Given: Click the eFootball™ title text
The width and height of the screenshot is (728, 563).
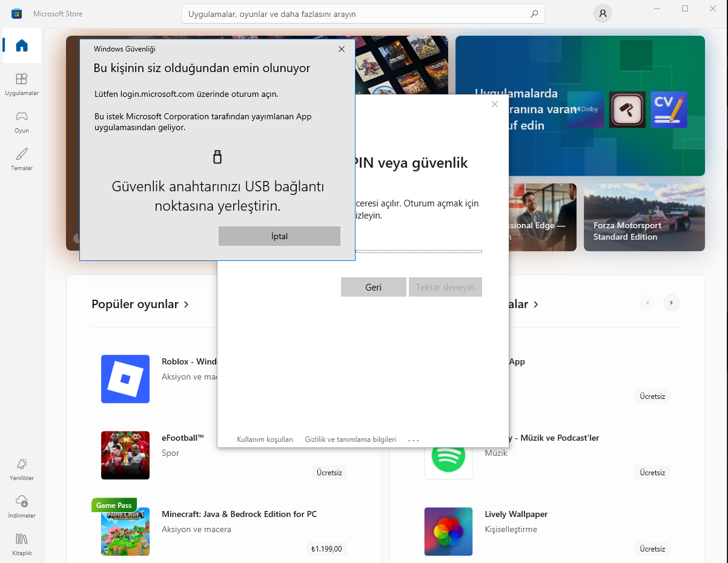Looking at the screenshot, I should [x=183, y=438].
